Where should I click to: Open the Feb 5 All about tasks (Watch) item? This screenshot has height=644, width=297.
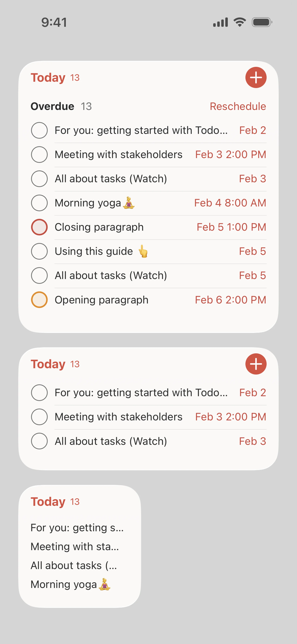point(111,275)
